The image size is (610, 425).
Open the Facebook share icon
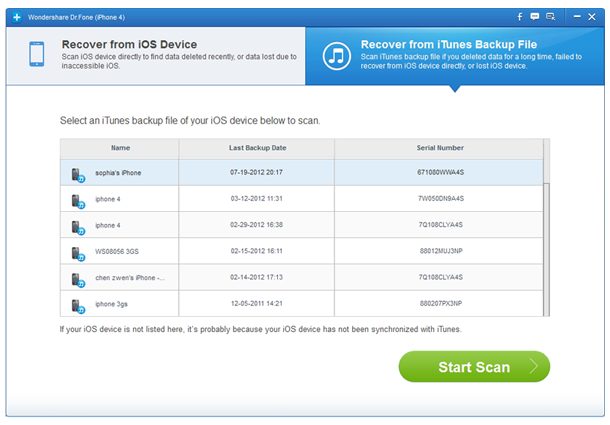click(x=520, y=17)
